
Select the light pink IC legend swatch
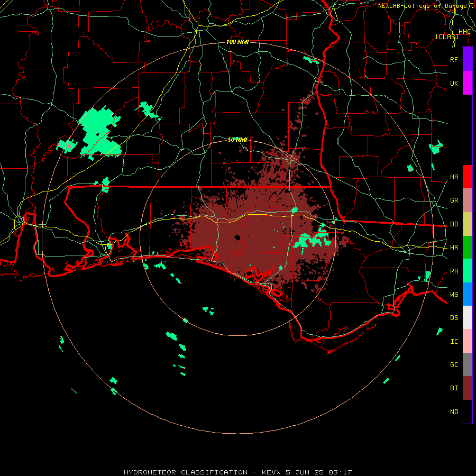467,341
